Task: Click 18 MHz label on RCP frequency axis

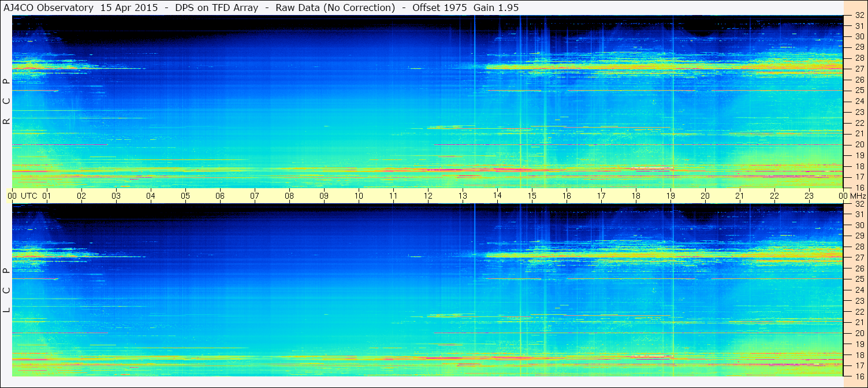Action: click(859, 166)
